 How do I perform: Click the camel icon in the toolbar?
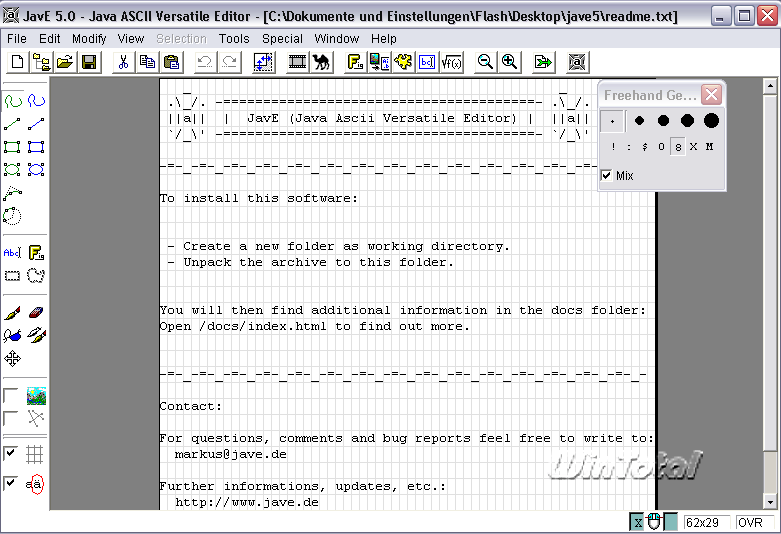click(321, 62)
